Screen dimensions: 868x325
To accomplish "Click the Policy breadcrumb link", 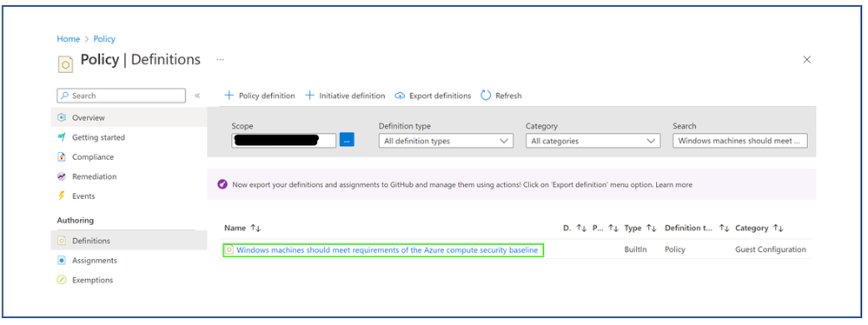I will (104, 39).
